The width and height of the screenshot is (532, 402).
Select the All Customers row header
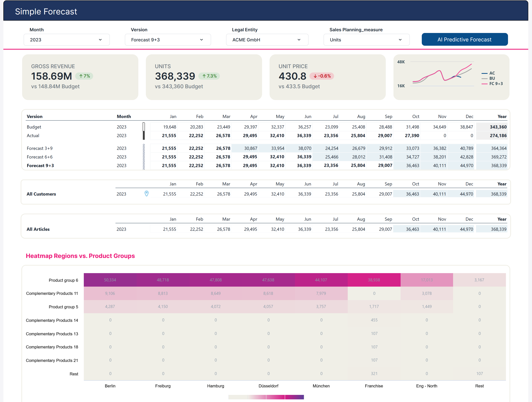point(41,194)
